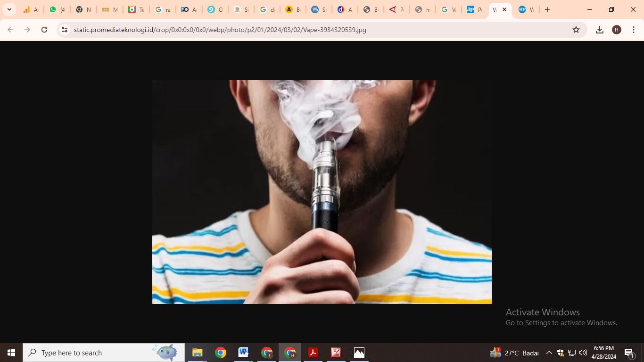Screen dimensions: 644x362
Task: Open first Google Chrome taskbar icon
Action: 221,353
